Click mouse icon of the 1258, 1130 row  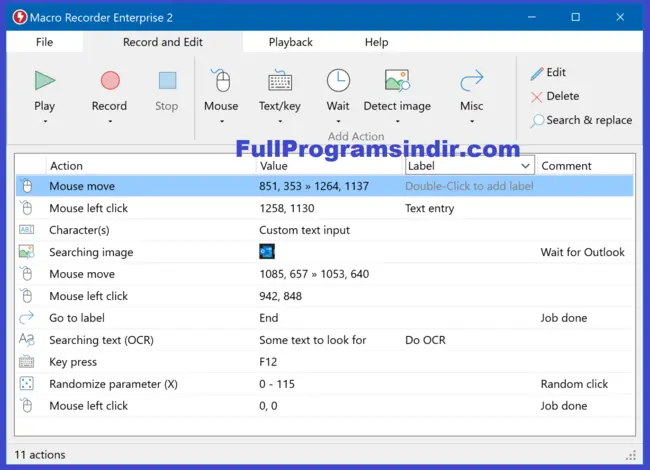(x=27, y=208)
